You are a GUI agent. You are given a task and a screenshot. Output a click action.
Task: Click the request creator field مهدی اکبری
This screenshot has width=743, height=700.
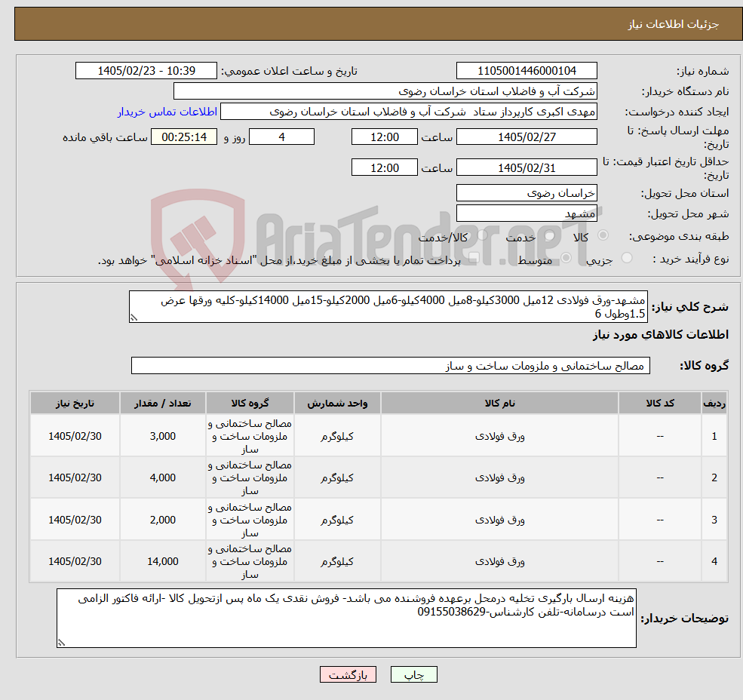pos(408,112)
